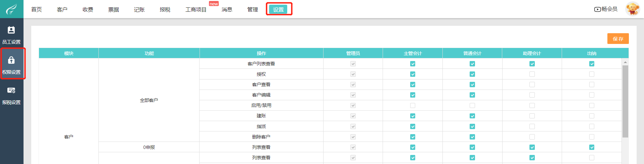Click the 建账 operation label
The width and height of the screenshot is (644, 164).
point(261,116)
